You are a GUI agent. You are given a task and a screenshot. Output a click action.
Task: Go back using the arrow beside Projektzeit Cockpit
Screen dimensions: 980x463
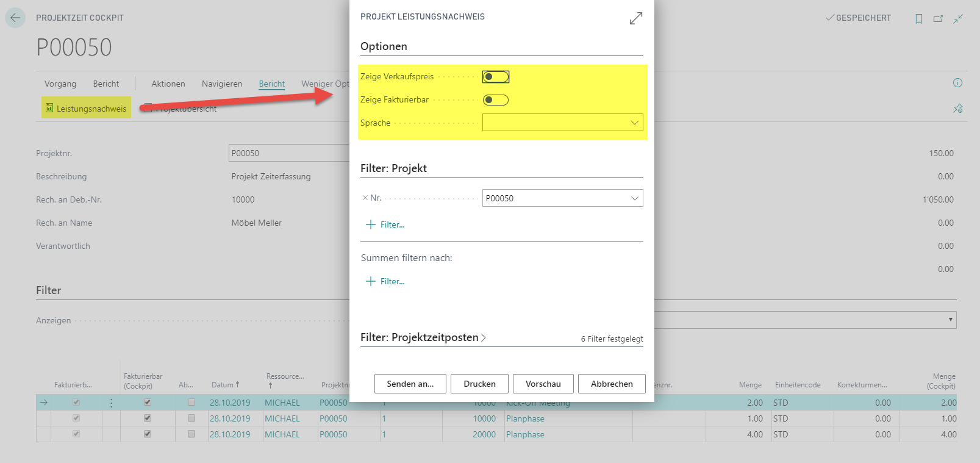click(15, 18)
